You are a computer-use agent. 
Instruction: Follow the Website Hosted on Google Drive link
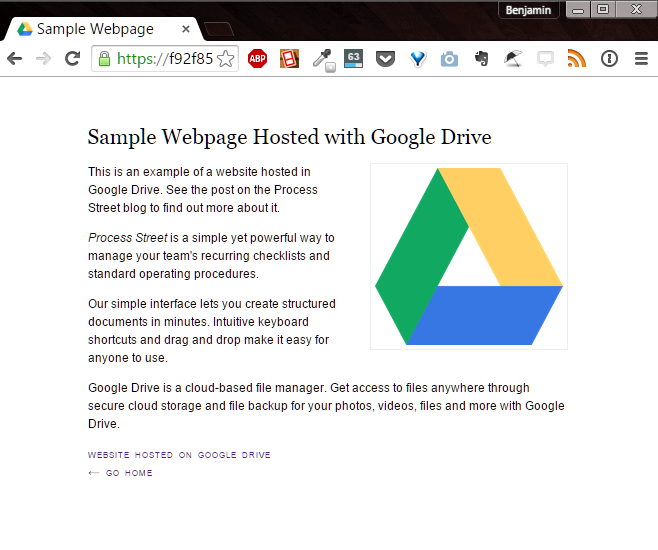point(179,455)
